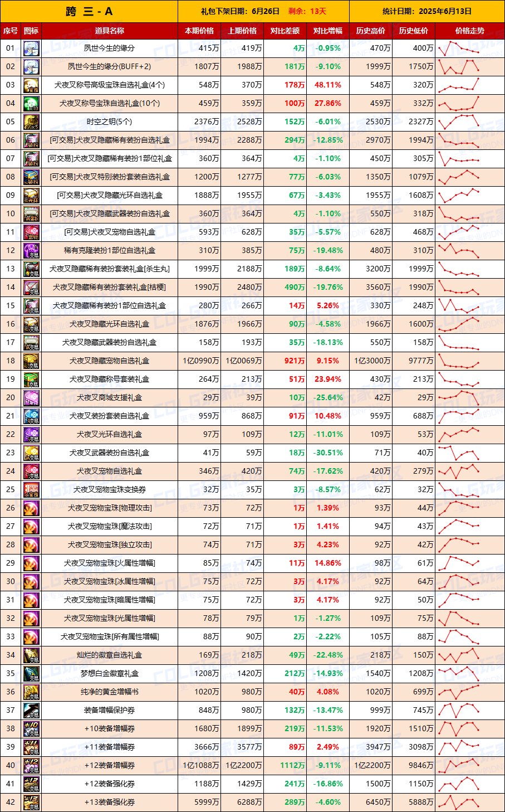This screenshot has height=812, width=505.
Task: Click the icon for 凤世今生的缘分(BUFF+2)
Action: 31,67
